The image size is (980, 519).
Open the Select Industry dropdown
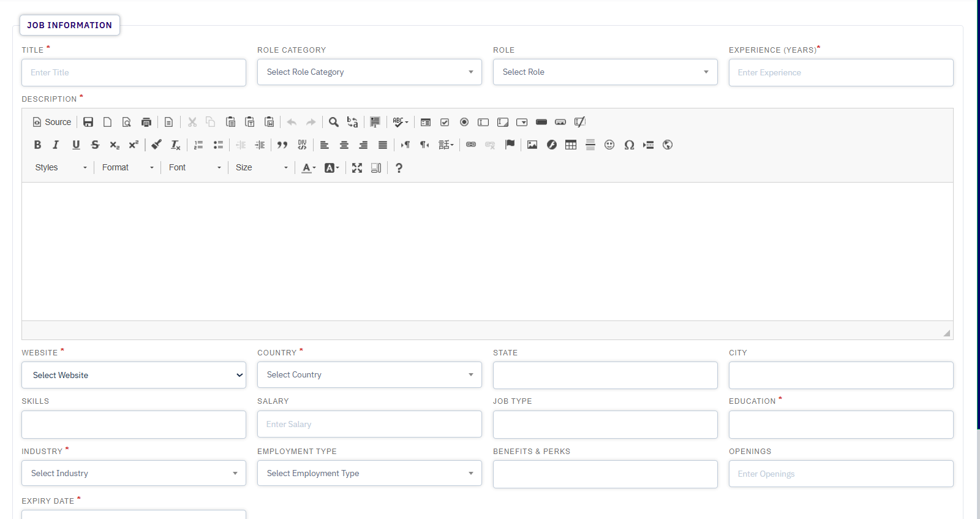(134, 473)
